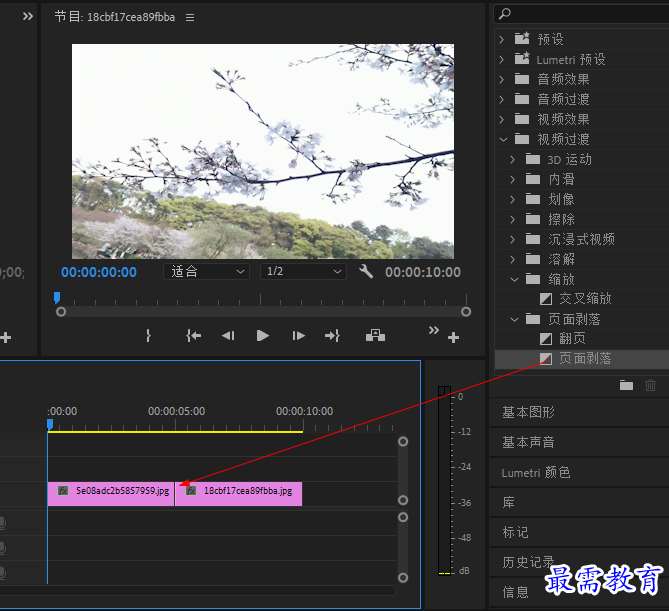Click the Mark Out brace icon
This screenshot has height=611, width=669.
(148, 336)
